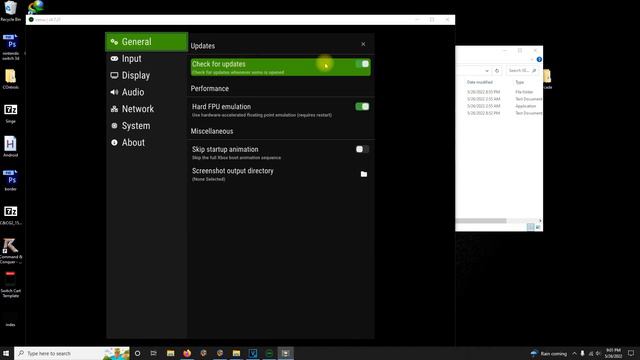Open the weather Rain coming widget
Viewport: 640px width, 360px height.
tap(549, 353)
